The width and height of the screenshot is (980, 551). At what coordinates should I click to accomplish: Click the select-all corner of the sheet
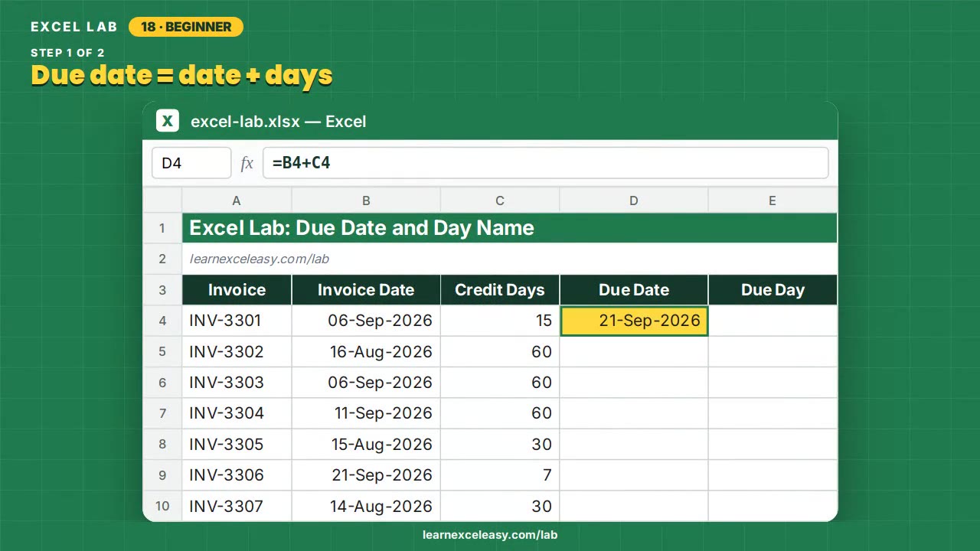pos(162,201)
